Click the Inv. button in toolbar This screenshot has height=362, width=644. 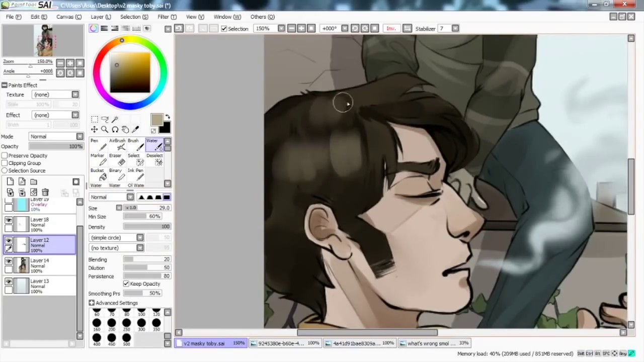391,28
